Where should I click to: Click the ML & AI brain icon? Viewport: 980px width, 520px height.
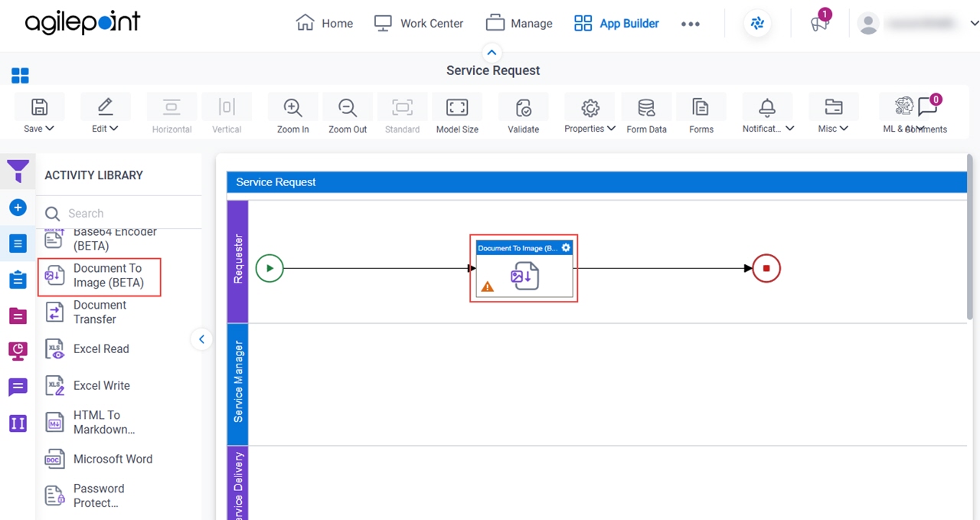904,106
